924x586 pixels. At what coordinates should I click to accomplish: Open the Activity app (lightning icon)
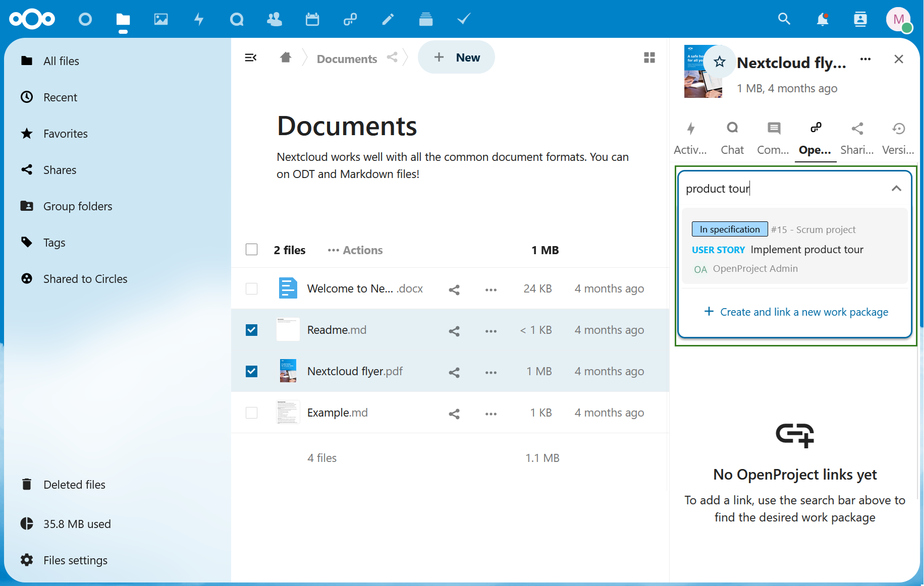[x=199, y=19]
